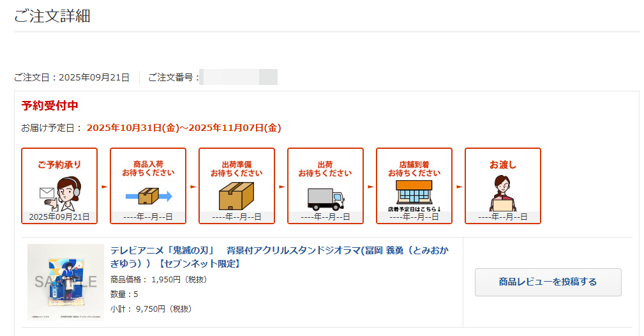
Task: Click the ご注文詳細 page heading
Action: coord(52,16)
